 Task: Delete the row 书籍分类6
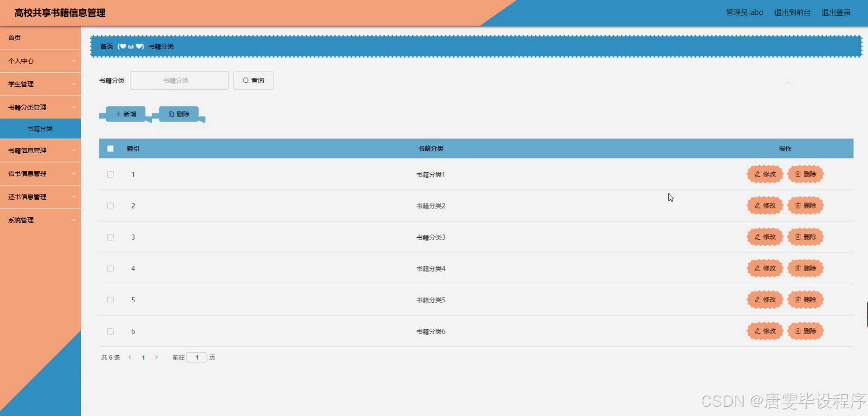pos(806,331)
